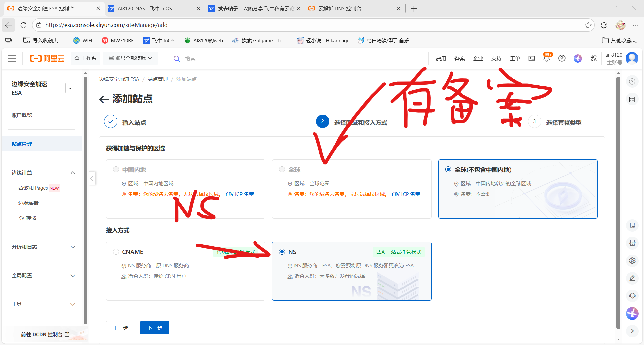Viewport: 644px width, 345px height.
Task: Open the 账号全部资源 dropdown
Action: (x=130, y=58)
